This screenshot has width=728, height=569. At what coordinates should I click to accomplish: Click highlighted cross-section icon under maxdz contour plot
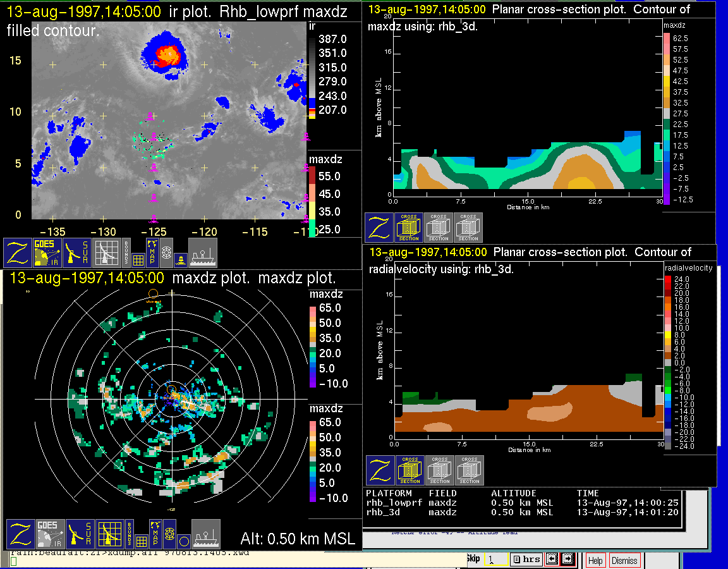[409, 228]
